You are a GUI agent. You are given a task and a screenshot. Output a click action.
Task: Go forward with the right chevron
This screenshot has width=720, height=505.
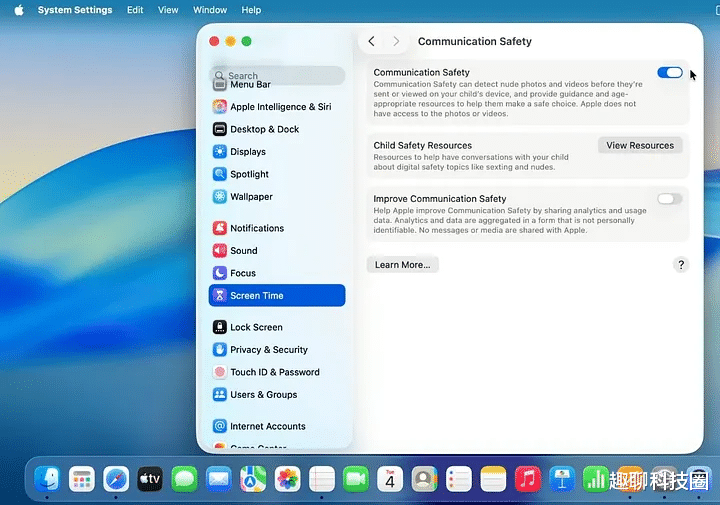click(396, 41)
